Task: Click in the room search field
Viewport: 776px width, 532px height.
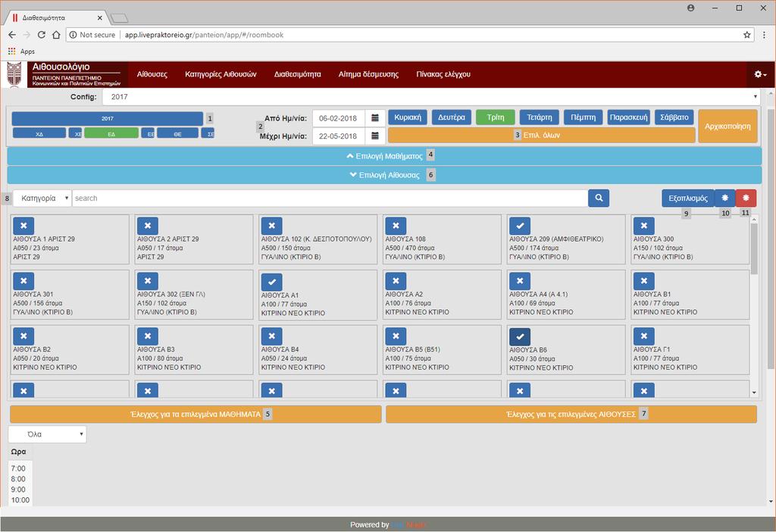Action: (x=330, y=198)
